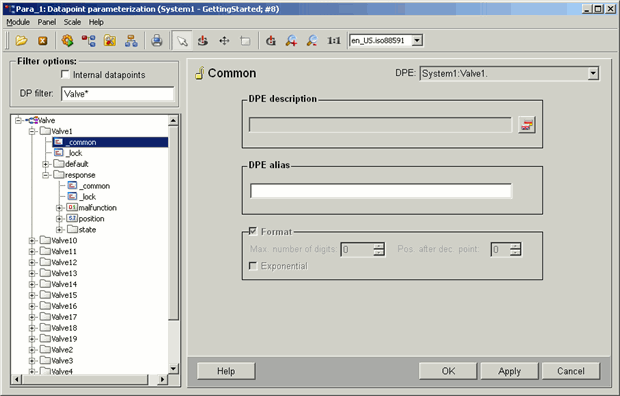The width and height of the screenshot is (620, 396).
Task: Click the zoom in magnifier icon
Action: pos(291,40)
